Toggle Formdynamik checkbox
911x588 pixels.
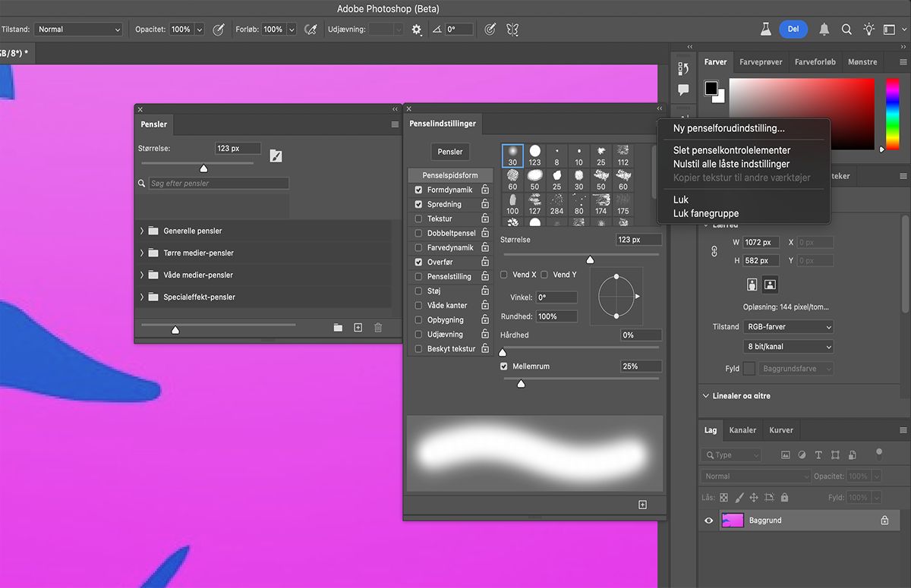click(x=418, y=190)
